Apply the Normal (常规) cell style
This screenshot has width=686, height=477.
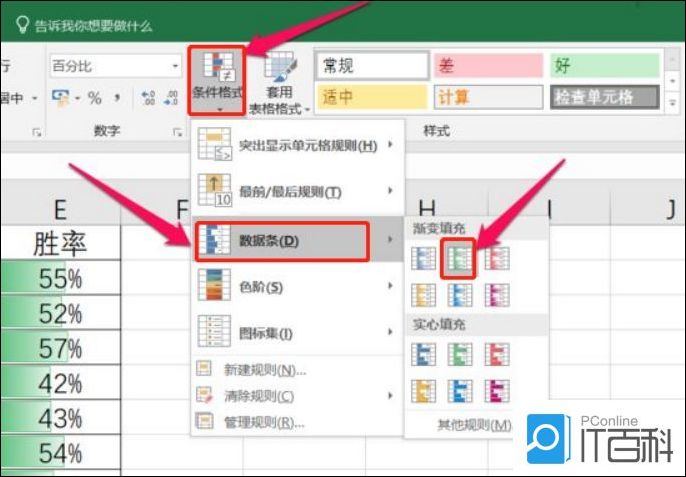(372, 66)
